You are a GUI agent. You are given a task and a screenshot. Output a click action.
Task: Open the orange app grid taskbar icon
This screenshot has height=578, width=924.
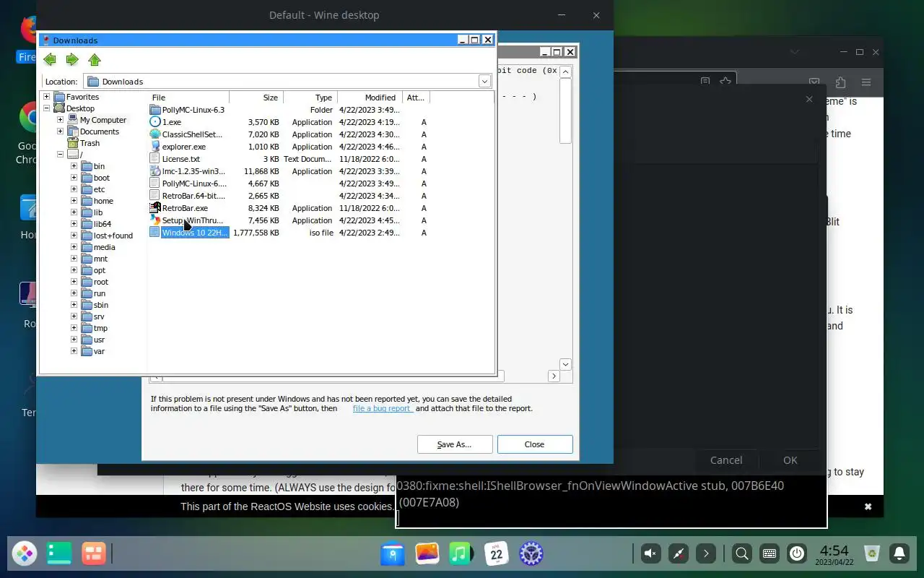click(x=94, y=554)
